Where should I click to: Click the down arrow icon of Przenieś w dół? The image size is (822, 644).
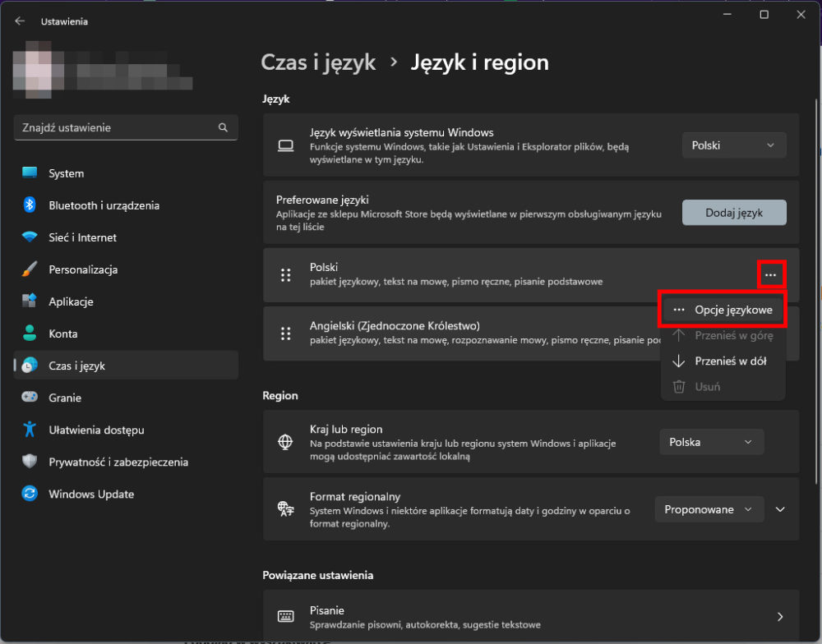point(679,361)
